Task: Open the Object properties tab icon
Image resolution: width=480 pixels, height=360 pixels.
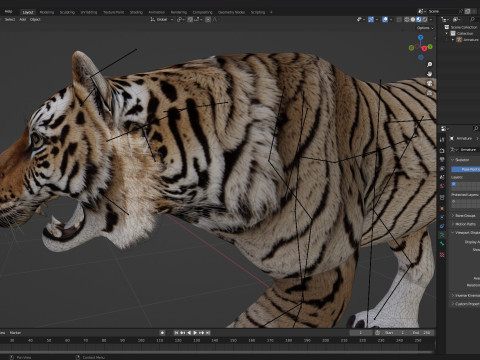Action: pyautogui.click(x=442, y=209)
